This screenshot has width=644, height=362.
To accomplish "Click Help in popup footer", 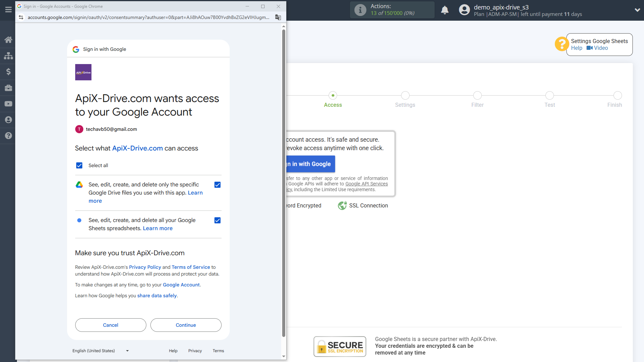I will coord(173,351).
